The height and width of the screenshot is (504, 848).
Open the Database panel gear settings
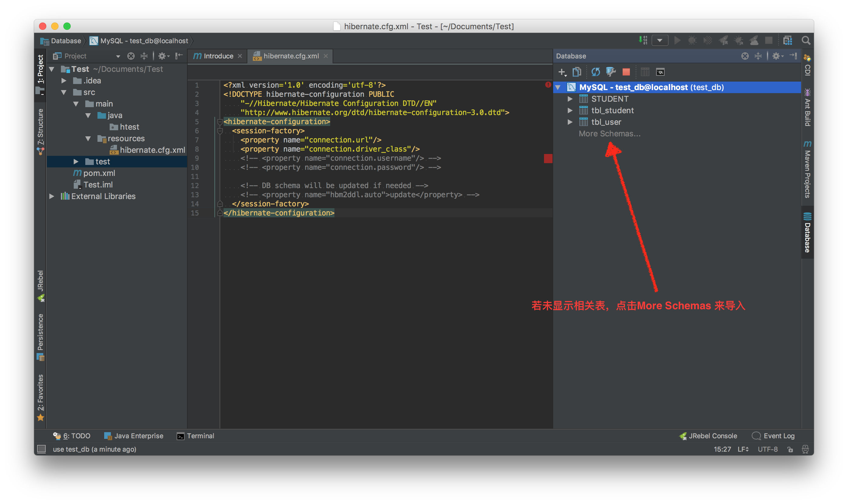click(777, 56)
